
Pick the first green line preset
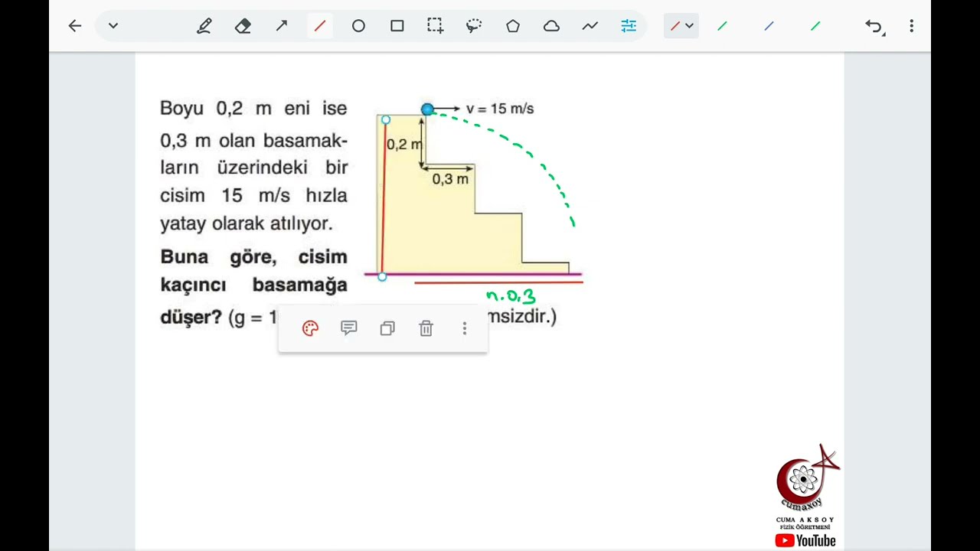pos(722,26)
